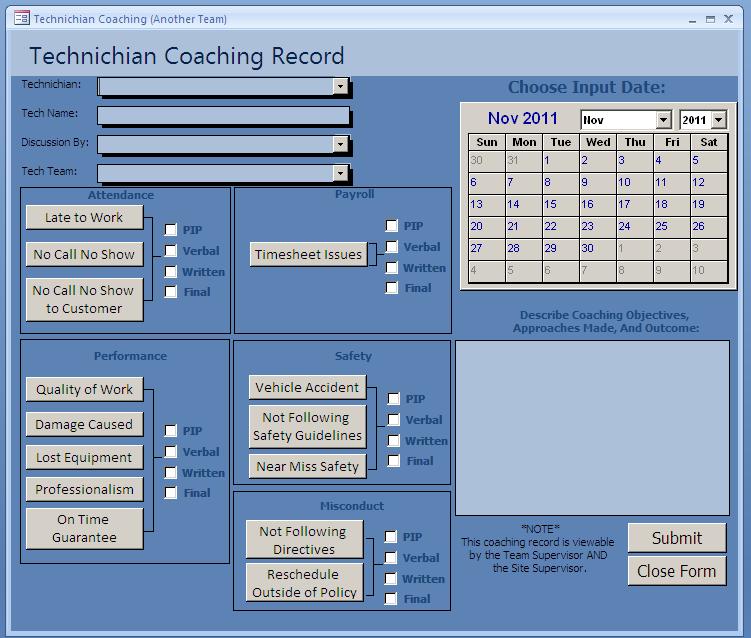Click the Near Miss Safety button
The width and height of the screenshot is (751, 638).
(307, 466)
